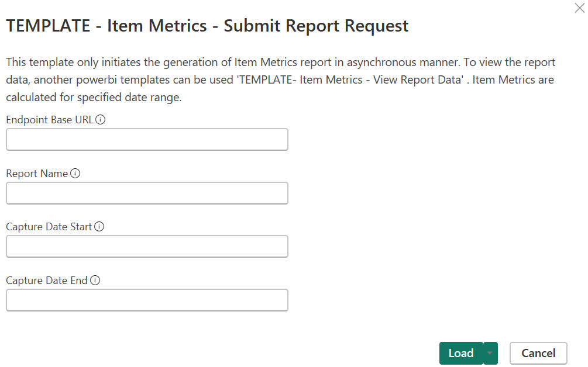Click the Cancel button
588x367 pixels.
[538, 353]
